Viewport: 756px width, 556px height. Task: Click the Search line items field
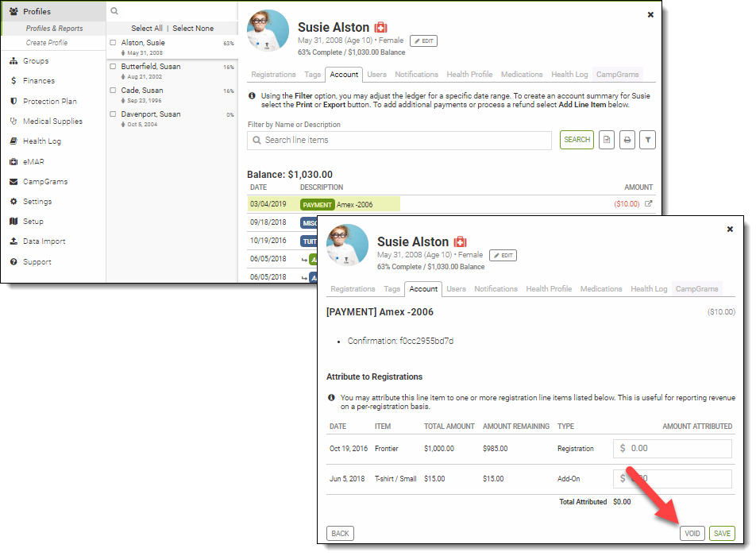pyautogui.click(x=399, y=141)
